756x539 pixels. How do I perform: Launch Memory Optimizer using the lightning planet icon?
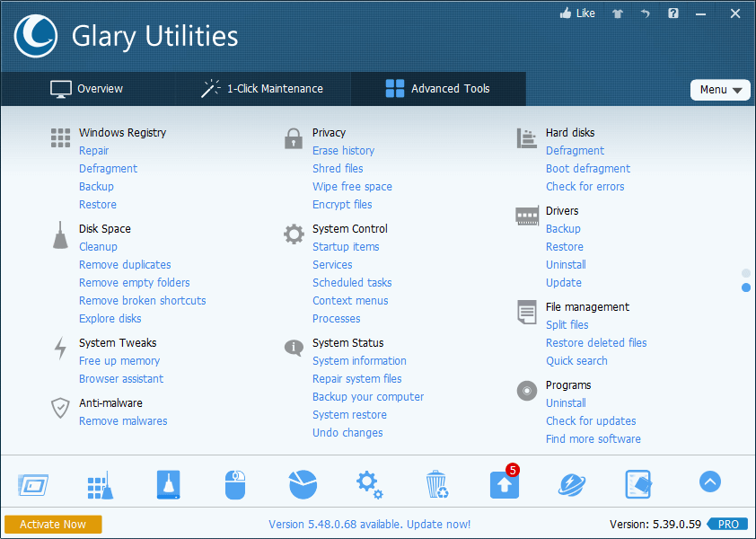coord(572,483)
